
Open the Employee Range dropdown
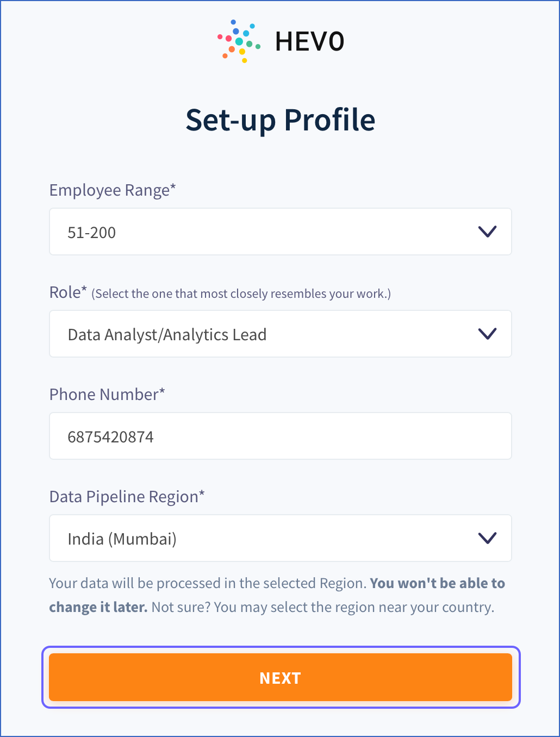click(280, 232)
